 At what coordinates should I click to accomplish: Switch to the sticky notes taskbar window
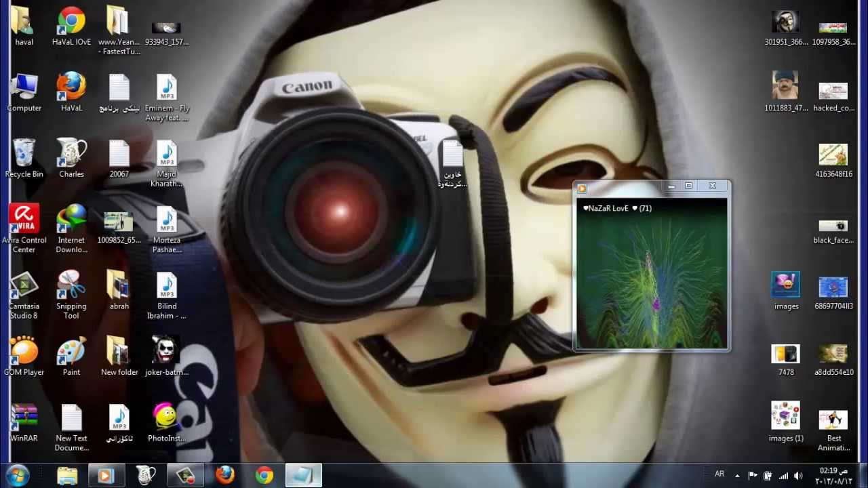click(303, 475)
